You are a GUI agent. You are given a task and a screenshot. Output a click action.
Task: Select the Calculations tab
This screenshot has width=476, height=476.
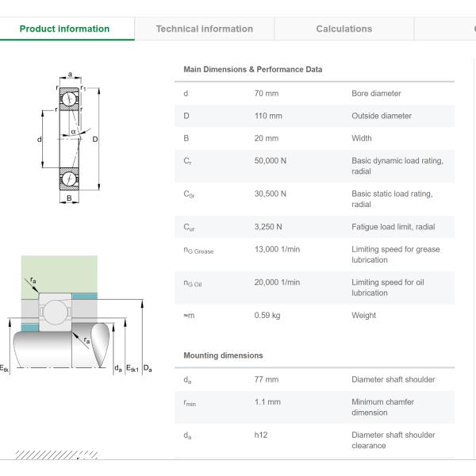pos(344,29)
